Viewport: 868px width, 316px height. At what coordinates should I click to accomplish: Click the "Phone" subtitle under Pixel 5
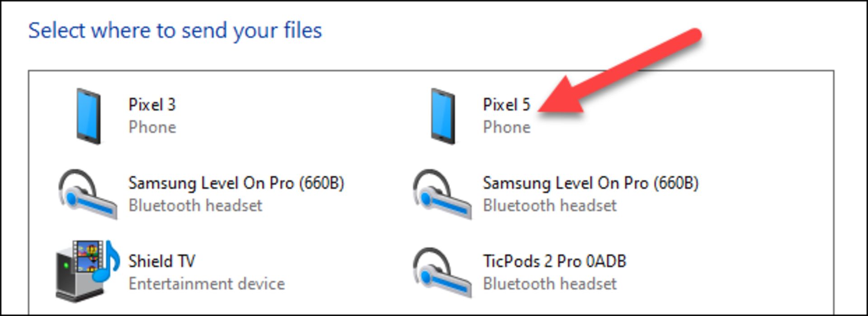coord(507,127)
